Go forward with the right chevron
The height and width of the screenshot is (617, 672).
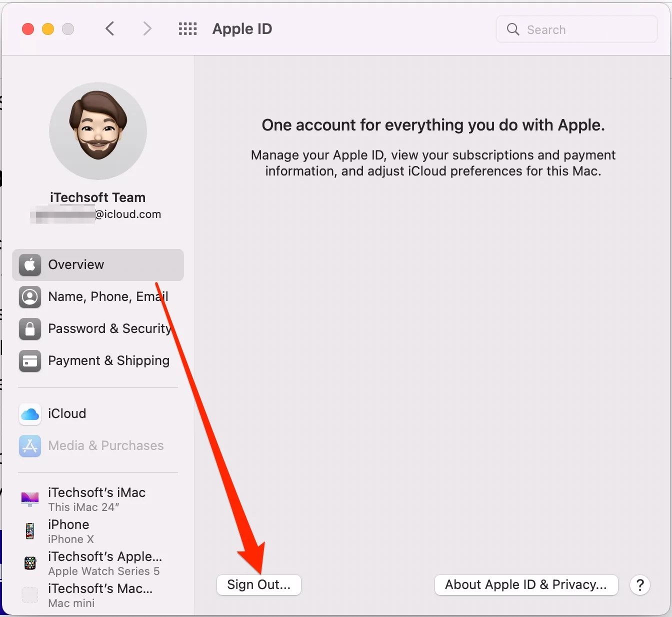tap(146, 28)
